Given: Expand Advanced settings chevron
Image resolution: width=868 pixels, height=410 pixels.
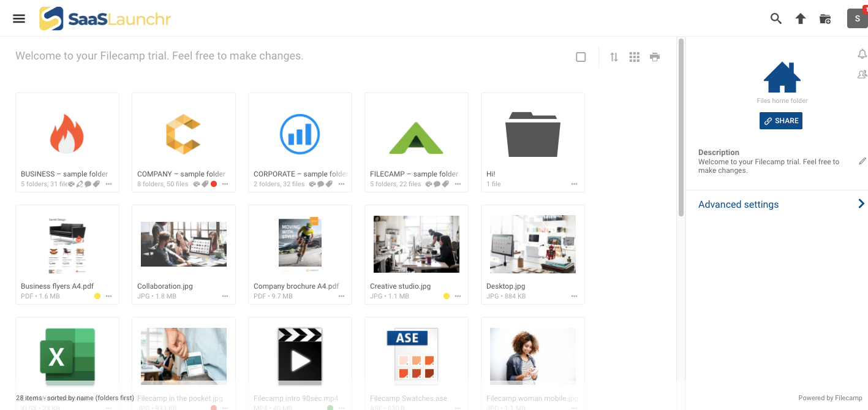Looking at the screenshot, I should [861, 204].
